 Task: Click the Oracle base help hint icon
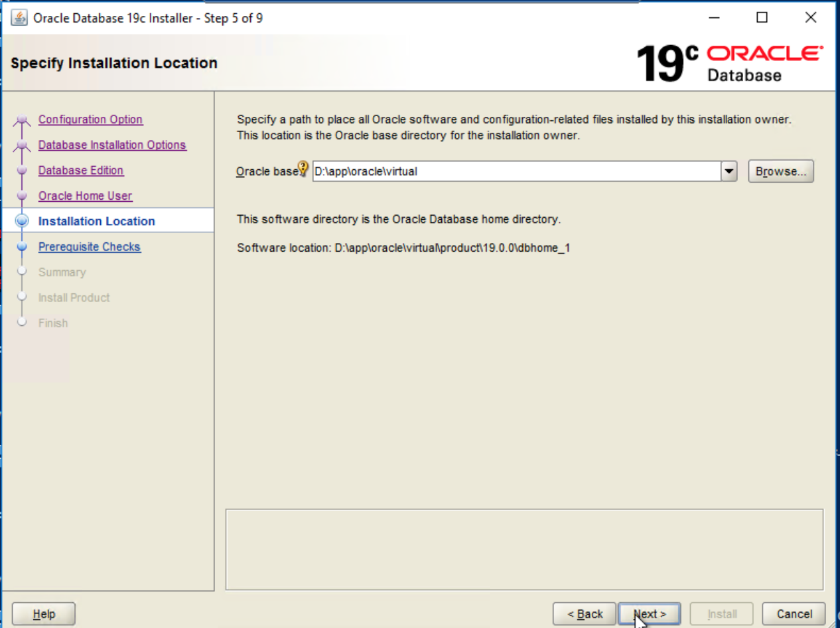tap(304, 169)
